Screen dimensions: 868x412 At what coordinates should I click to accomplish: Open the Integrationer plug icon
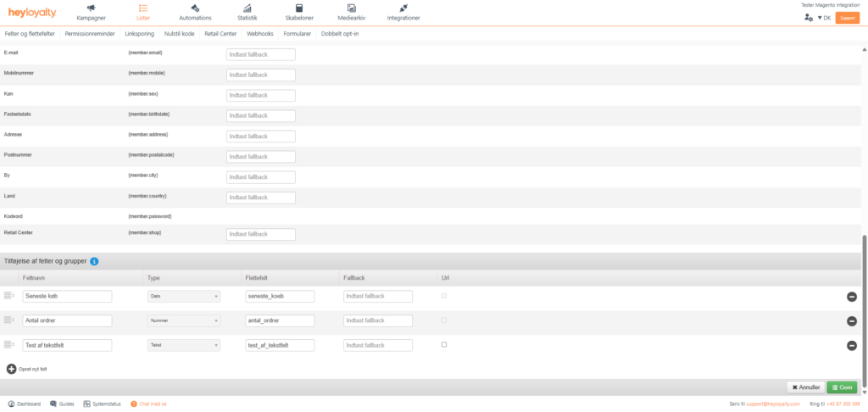403,8
